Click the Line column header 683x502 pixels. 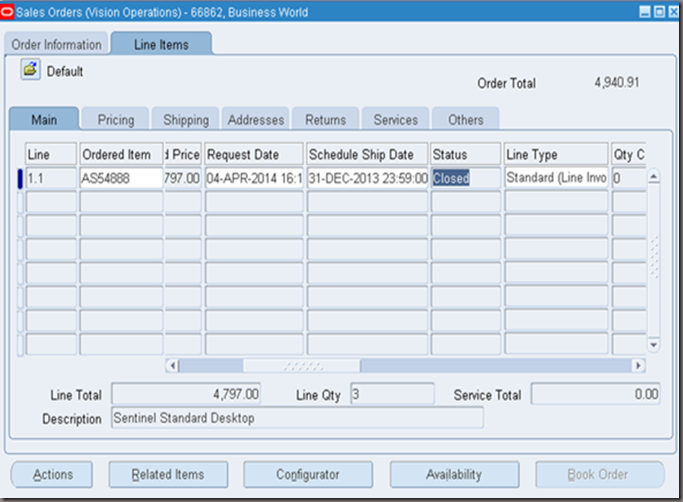pyautogui.click(x=51, y=154)
